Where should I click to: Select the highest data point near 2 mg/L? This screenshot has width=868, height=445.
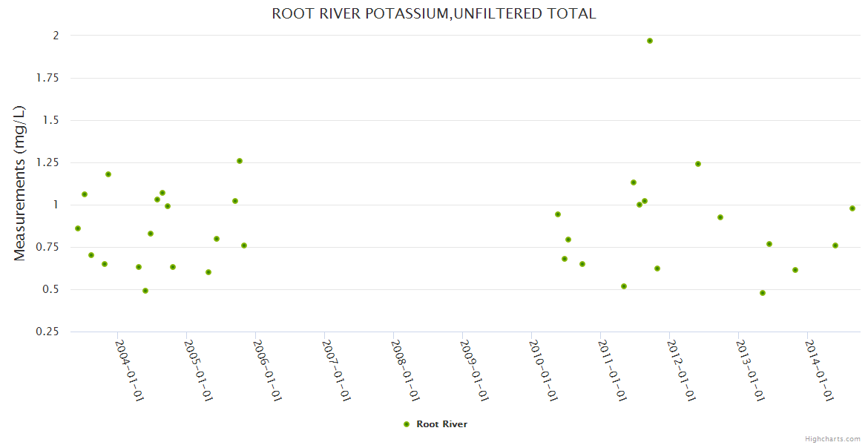650,41
